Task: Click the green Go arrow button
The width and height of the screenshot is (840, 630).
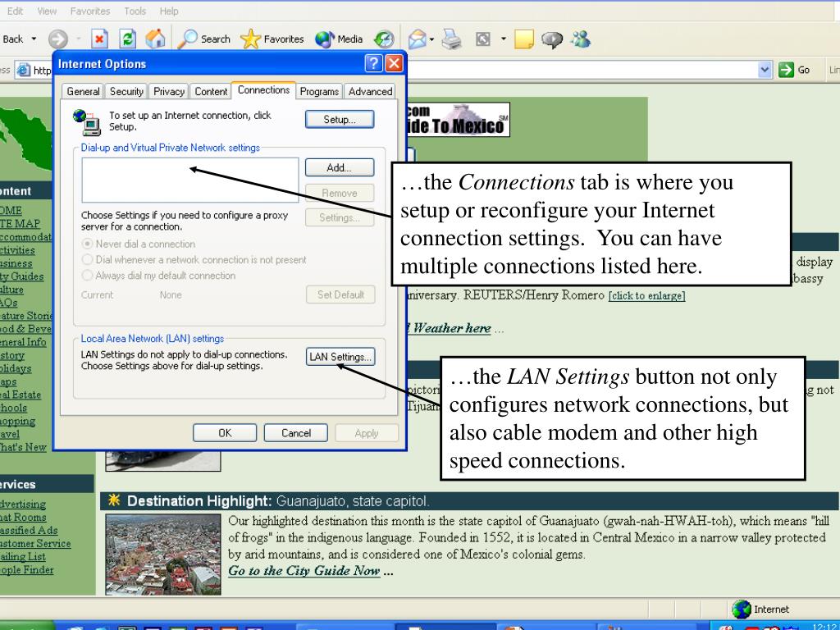Action: tap(786, 70)
